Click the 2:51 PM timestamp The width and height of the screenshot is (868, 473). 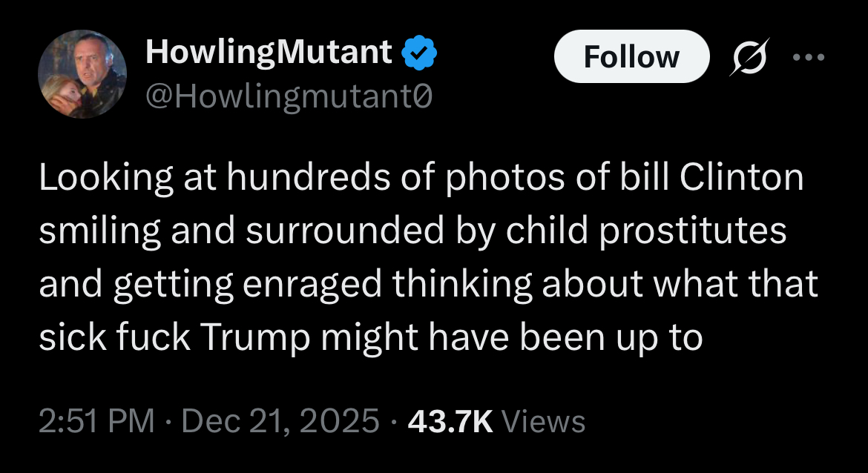[x=96, y=421]
